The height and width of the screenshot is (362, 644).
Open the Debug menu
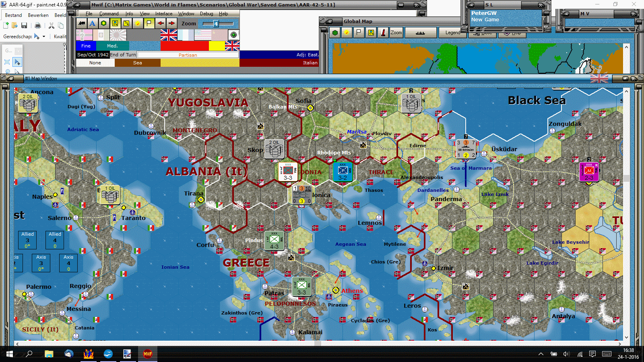coord(206,14)
